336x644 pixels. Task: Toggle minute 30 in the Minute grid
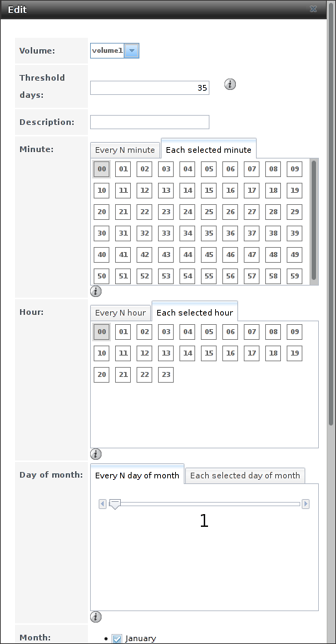(x=102, y=233)
